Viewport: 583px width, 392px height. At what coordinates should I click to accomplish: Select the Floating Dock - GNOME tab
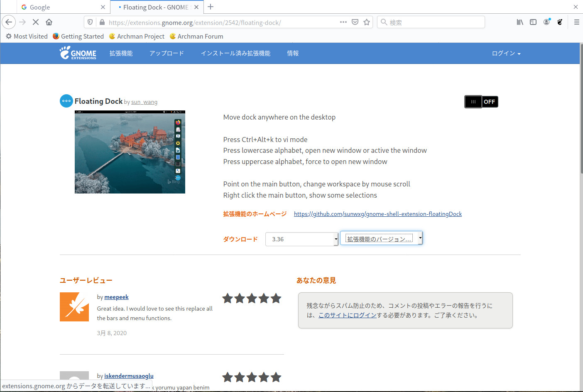(156, 7)
